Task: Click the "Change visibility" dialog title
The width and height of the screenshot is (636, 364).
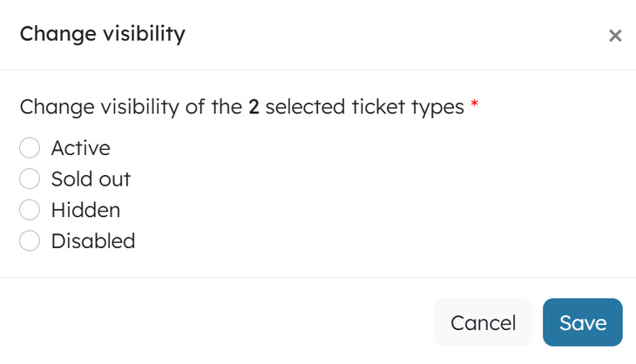Action: pos(102,34)
